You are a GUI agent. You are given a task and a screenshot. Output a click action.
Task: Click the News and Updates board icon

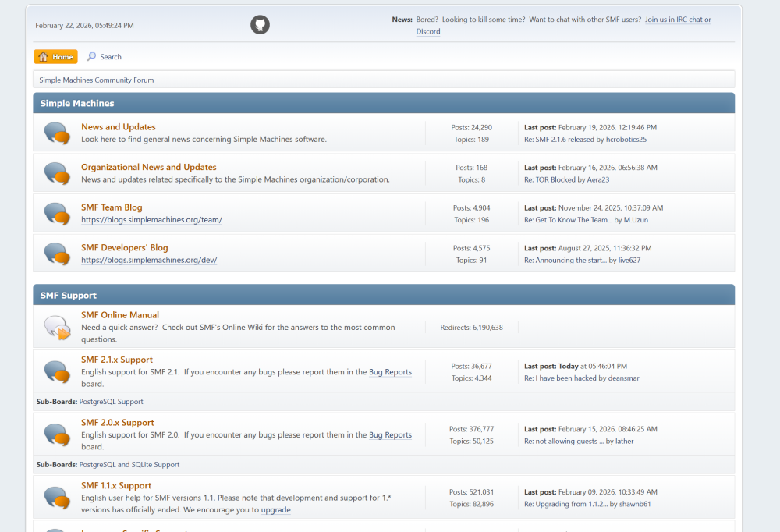[57, 133]
